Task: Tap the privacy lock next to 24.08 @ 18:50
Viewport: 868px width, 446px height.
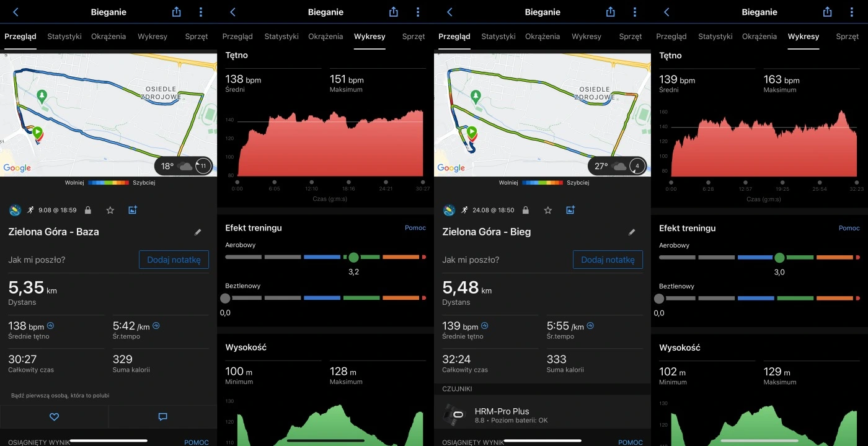Action: (x=525, y=210)
